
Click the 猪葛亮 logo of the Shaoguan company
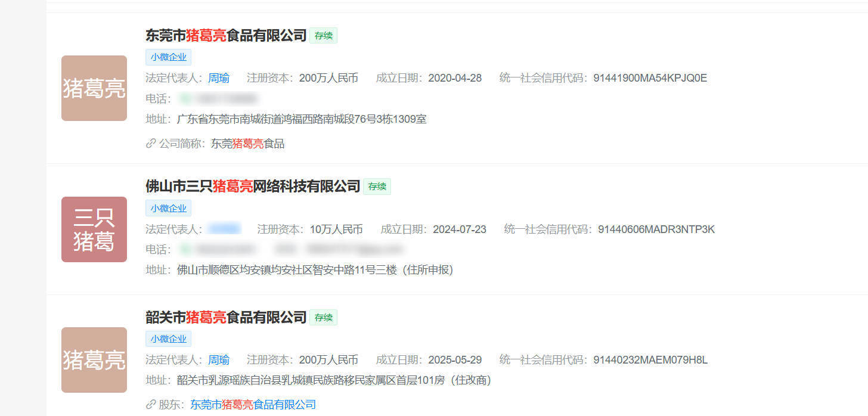click(94, 360)
